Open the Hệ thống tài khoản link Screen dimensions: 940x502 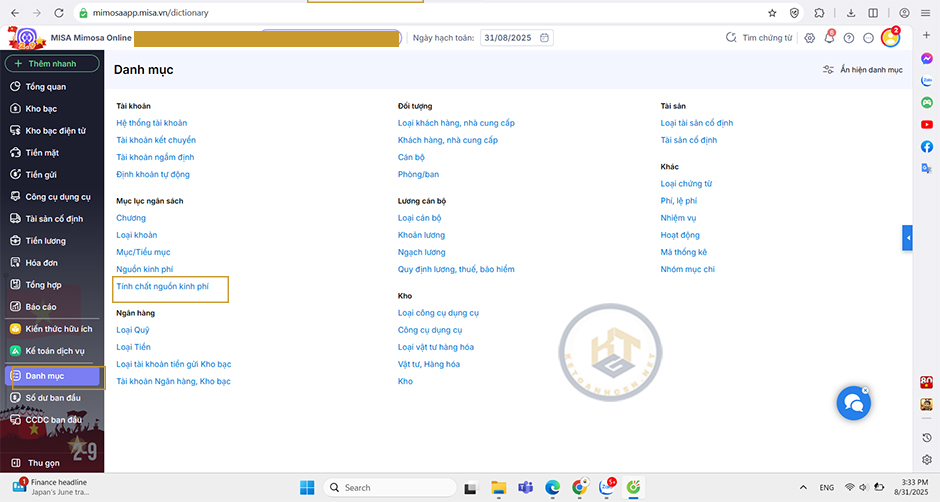coord(151,123)
